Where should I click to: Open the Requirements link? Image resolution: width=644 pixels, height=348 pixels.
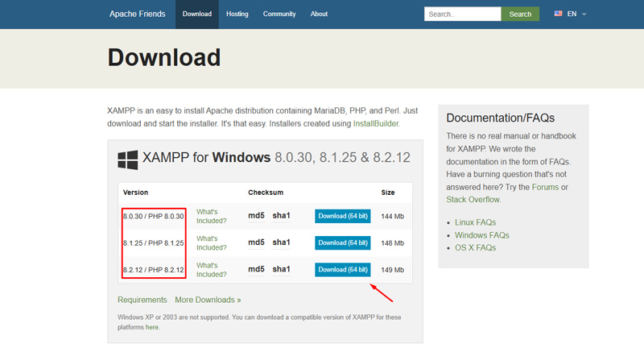tap(142, 300)
